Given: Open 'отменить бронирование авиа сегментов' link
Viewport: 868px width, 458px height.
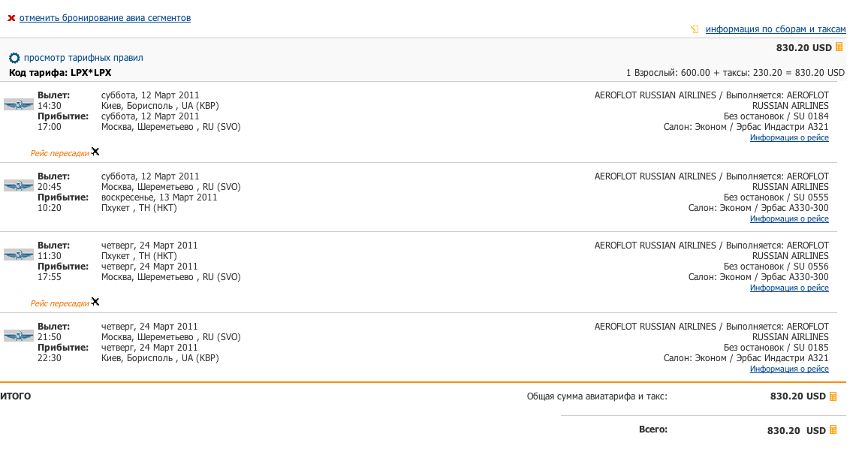Looking at the screenshot, I should (x=105, y=18).
